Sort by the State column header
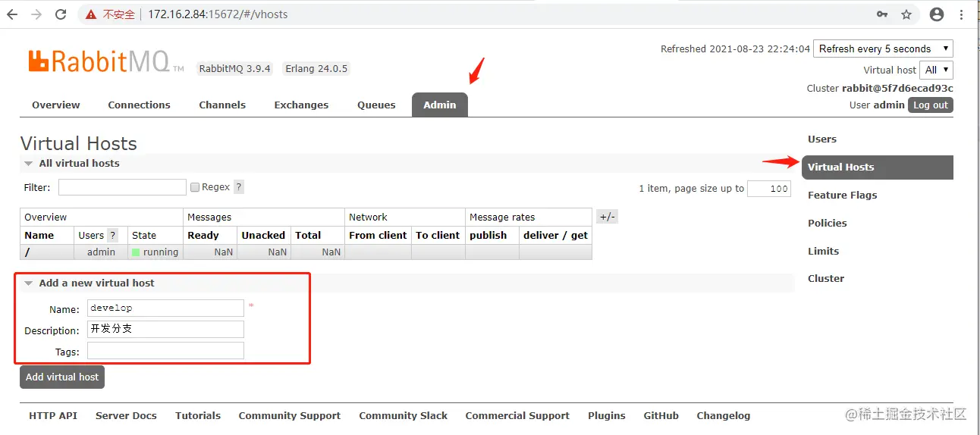The height and width of the screenshot is (435, 980). (x=144, y=236)
